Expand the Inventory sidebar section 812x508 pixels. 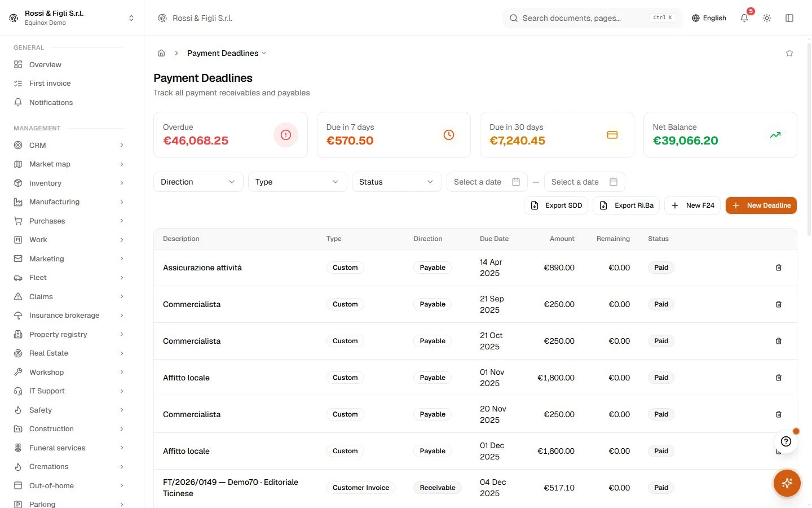pyautogui.click(x=69, y=183)
